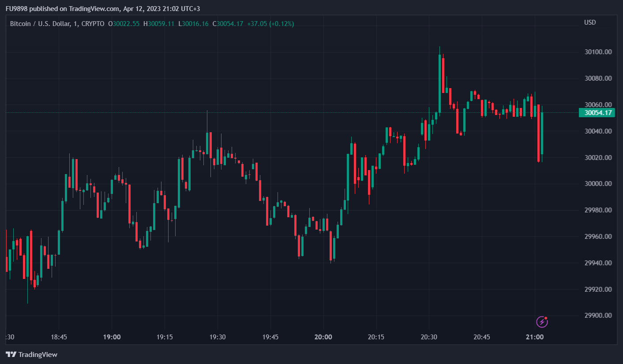The height and width of the screenshot is (364, 623).
Task: Click the 20:30 time axis label
Action: [429, 337]
